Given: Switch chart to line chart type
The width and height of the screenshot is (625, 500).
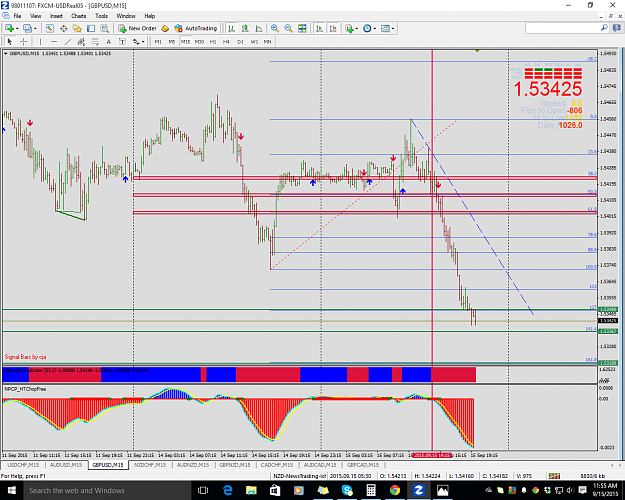Looking at the screenshot, I should click(259, 28).
